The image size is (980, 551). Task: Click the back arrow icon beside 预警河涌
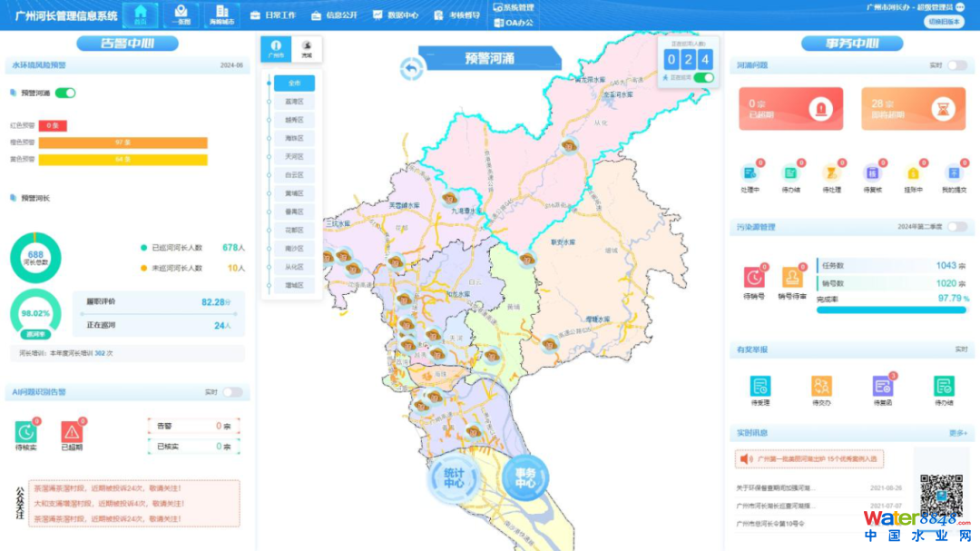click(x=412, y=68)
